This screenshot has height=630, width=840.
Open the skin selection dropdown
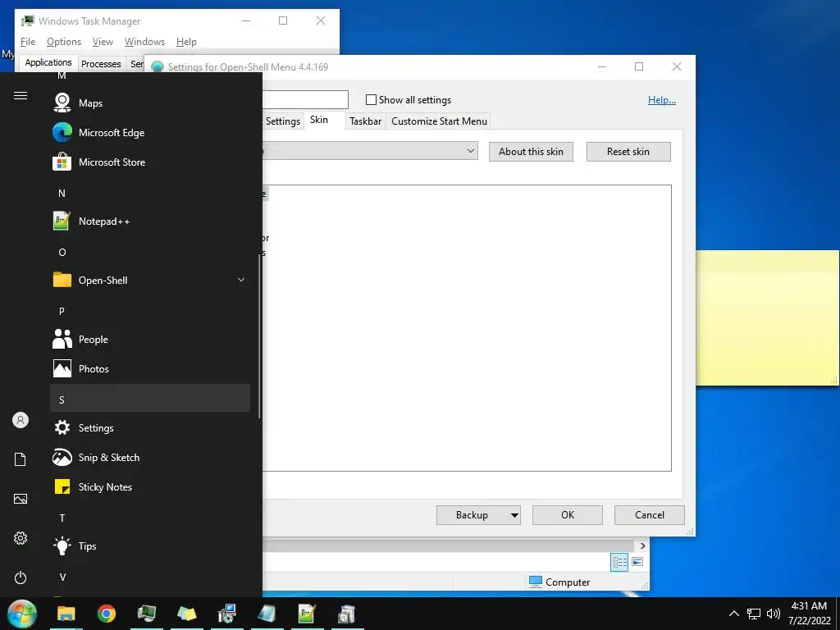point(370,151)
